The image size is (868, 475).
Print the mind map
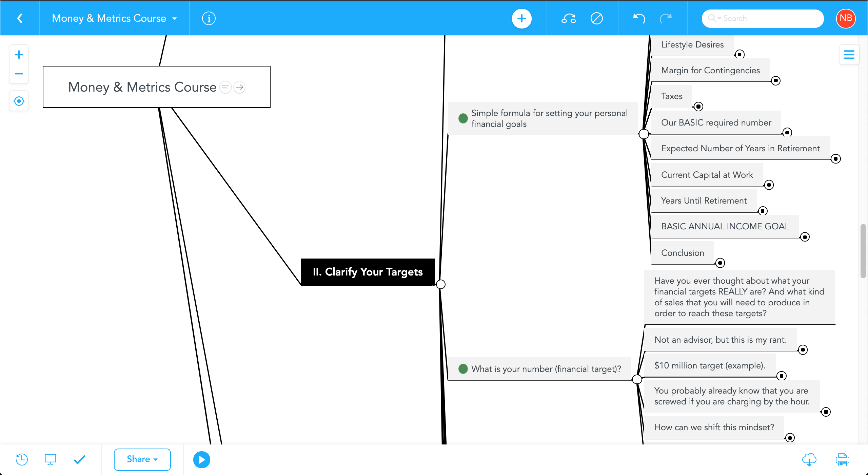pyautogui.click(x=842, y=459)
